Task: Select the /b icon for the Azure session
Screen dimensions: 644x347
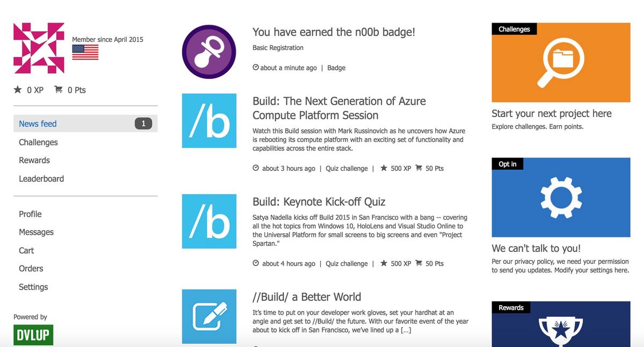Action: (x=209, y=121)
